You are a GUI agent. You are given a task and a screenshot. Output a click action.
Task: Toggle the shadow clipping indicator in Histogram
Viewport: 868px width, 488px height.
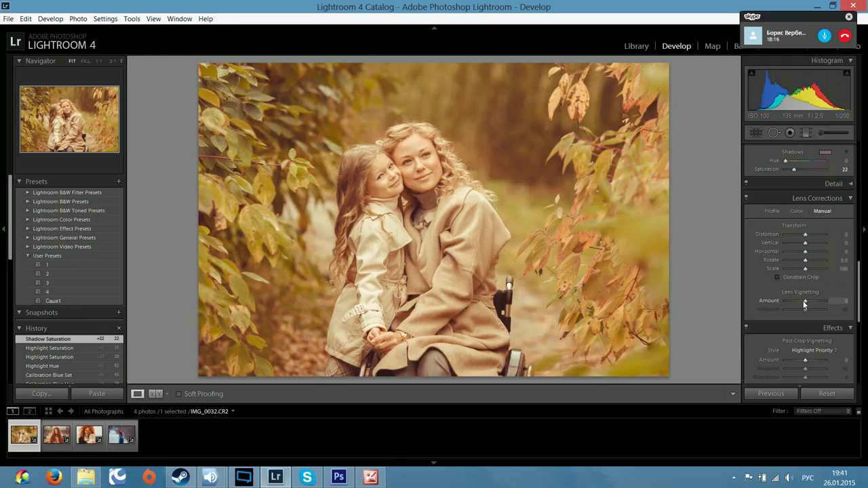pyautogui.click(x=751, y=73)
